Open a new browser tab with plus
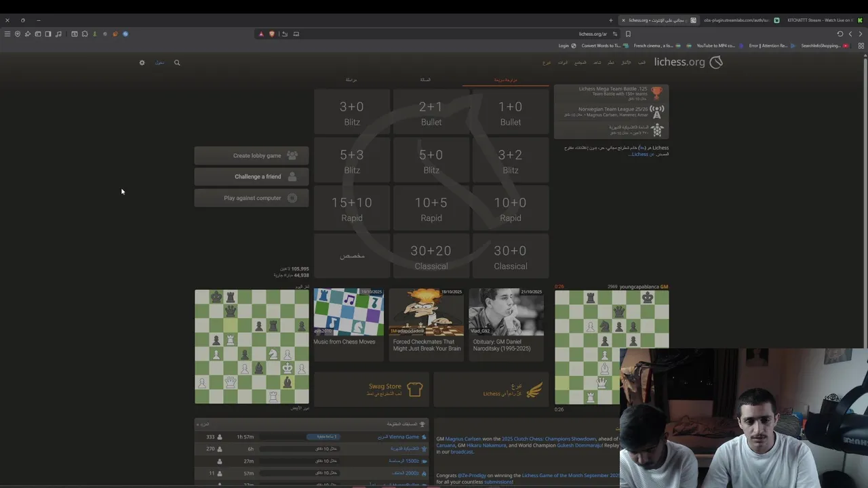The width and height of the screenshot is (868, 488). (x=610, y=20)
